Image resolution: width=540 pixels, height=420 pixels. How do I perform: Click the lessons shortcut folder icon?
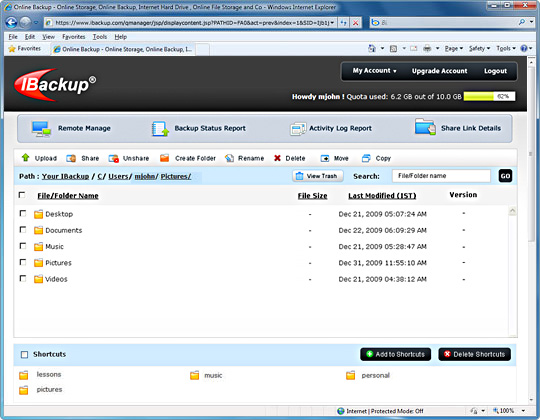[x=23, y=375]
